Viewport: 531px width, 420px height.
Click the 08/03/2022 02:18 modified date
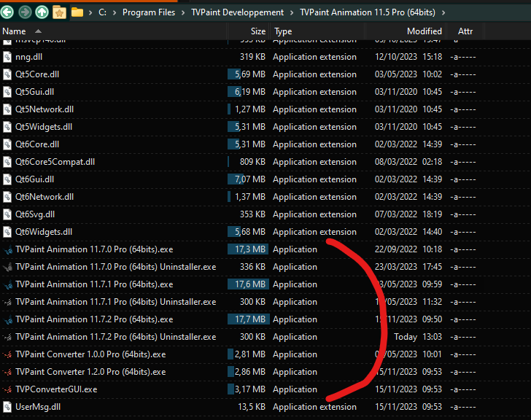click(408, 162)
